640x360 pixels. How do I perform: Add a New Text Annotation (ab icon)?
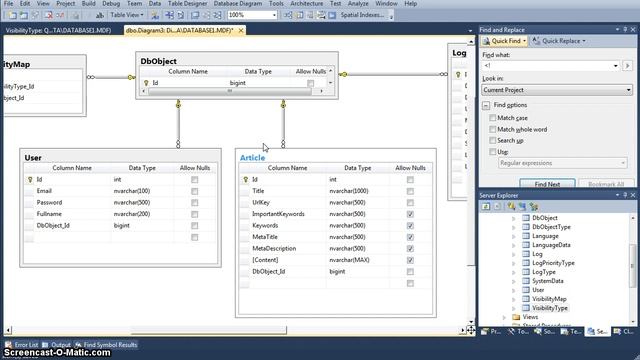(x=100, y=16)
